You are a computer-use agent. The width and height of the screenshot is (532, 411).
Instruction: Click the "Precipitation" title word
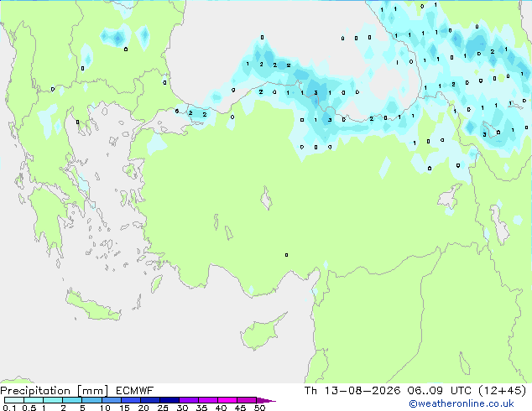click(x=35, y=391)
